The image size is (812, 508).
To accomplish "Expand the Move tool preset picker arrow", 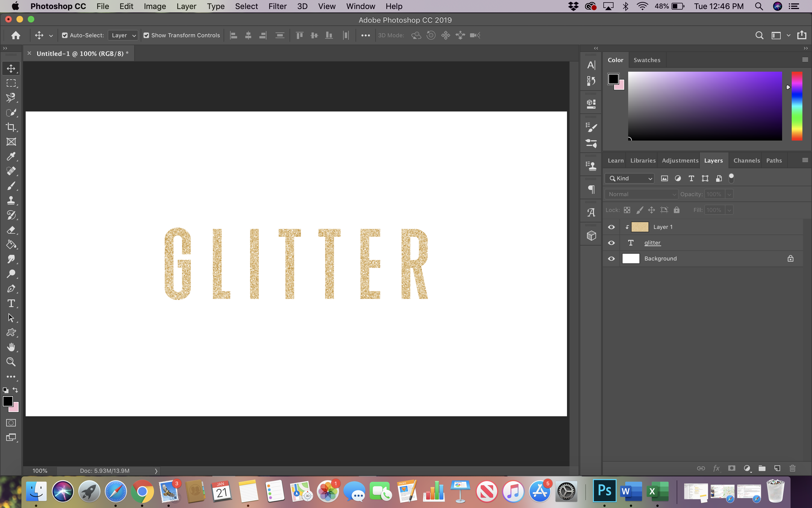I will click(x=51, y=36).
